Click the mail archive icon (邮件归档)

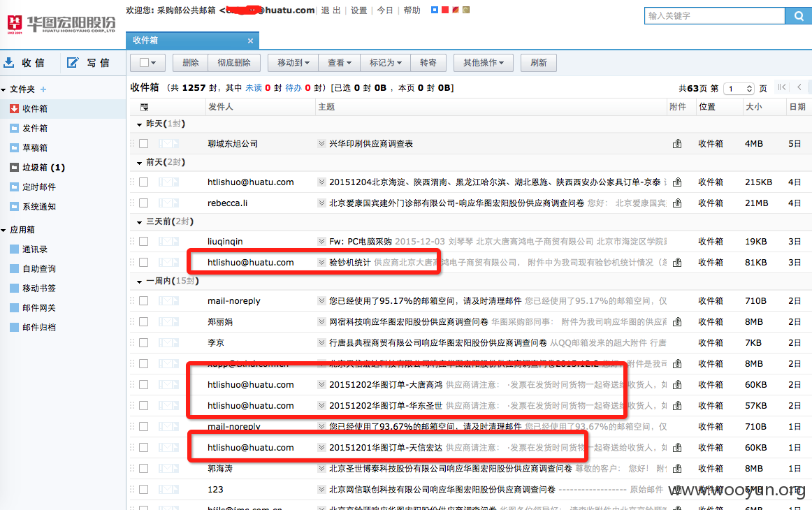(15, 327)
